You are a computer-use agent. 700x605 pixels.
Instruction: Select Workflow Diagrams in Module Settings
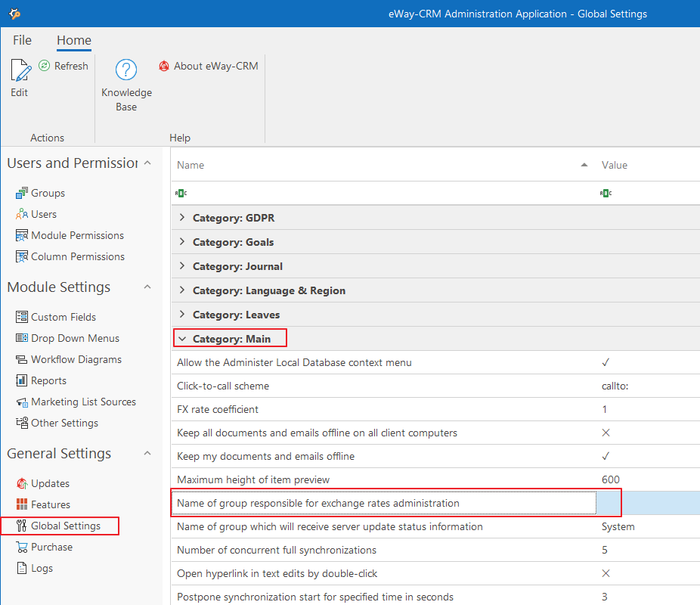76,359
